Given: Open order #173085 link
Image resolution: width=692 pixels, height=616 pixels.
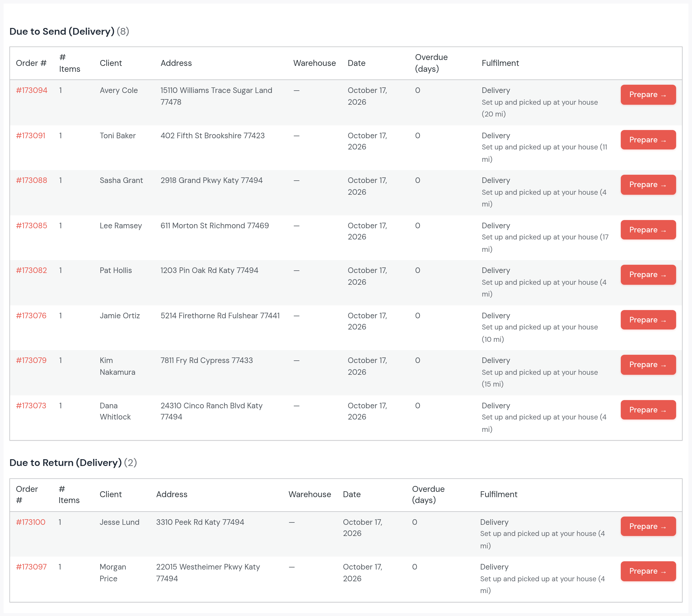Looking at the screenshot, I should tap(31, 226).
